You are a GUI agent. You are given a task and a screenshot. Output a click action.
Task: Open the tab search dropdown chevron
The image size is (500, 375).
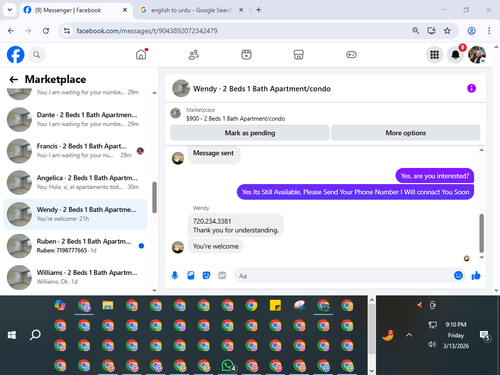point(10,10)
